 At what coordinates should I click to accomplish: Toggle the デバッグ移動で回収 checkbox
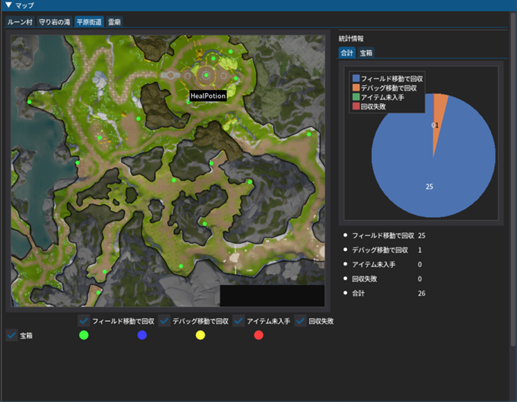point(164,321)
